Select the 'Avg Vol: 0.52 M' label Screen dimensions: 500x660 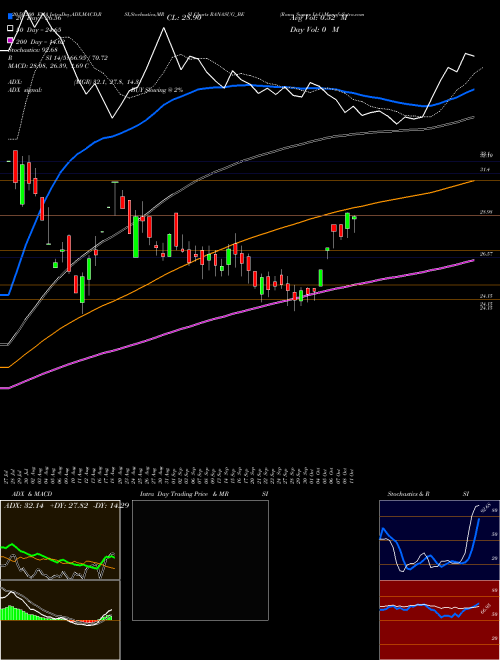(x=319, y=18)
